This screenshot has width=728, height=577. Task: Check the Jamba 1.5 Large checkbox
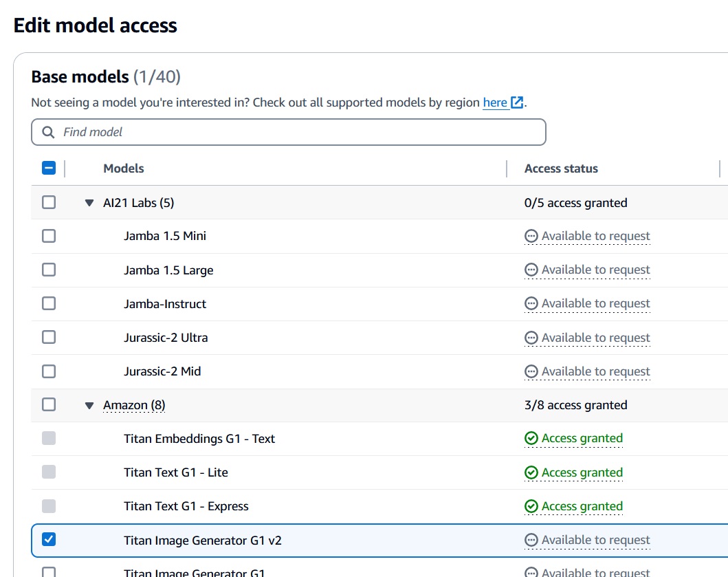click(x=48, y=270)
